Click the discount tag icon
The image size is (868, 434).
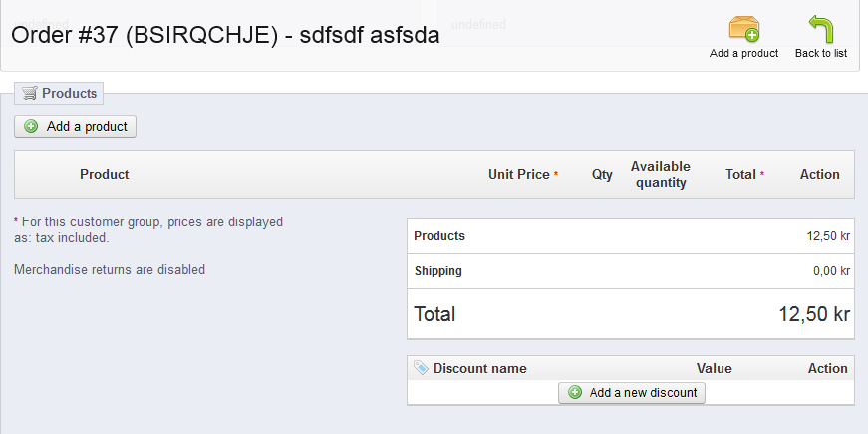coord(421,368)
